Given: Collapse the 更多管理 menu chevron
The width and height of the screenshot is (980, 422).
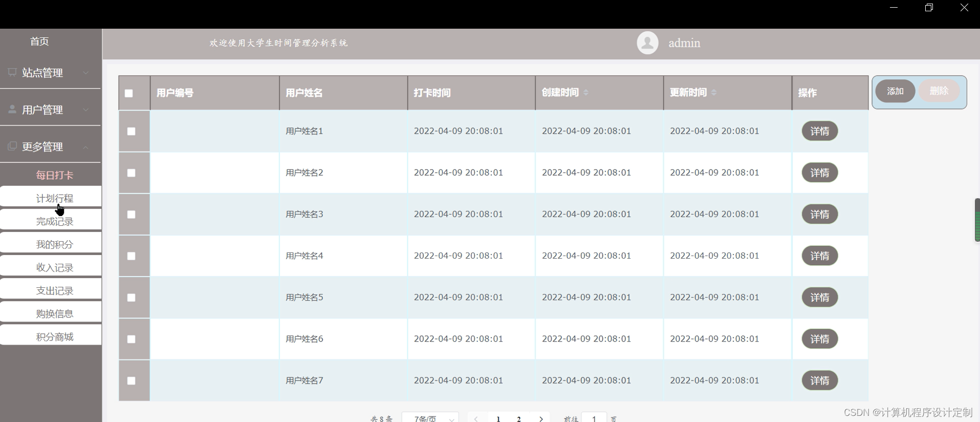Looking at the screenshot, I should [x=86, y=147].
